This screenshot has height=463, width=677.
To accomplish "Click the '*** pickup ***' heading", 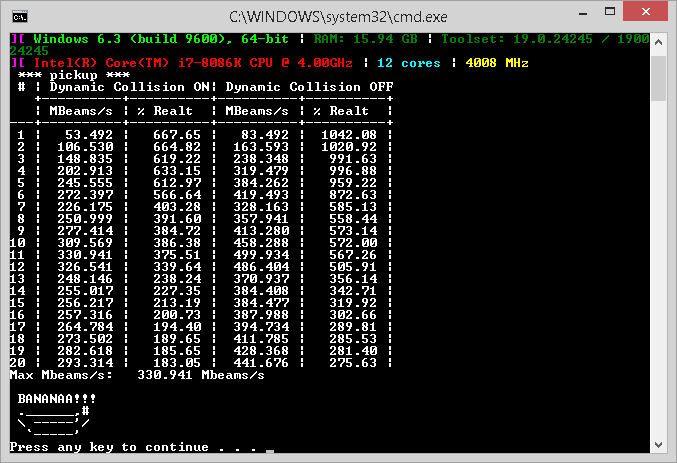I will click(x=74, y=75).
